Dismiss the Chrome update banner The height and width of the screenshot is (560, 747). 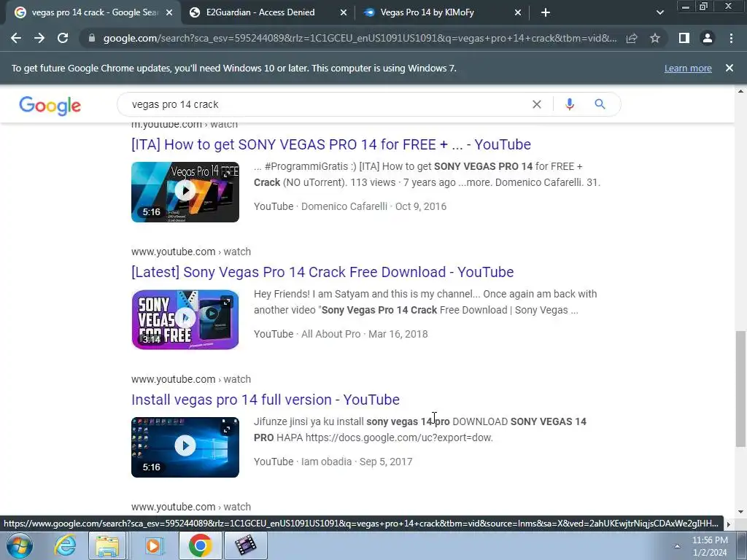pos(729,68)
